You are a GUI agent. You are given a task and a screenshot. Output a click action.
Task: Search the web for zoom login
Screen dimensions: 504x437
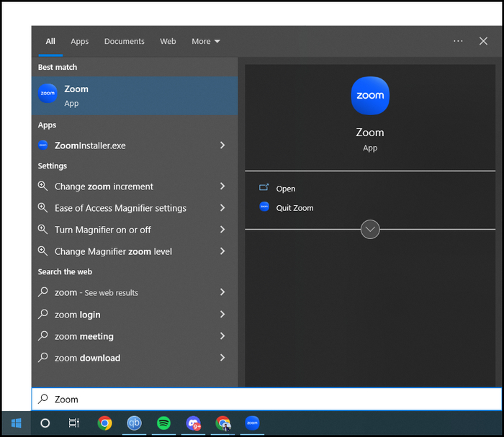[x=135, y=315]
